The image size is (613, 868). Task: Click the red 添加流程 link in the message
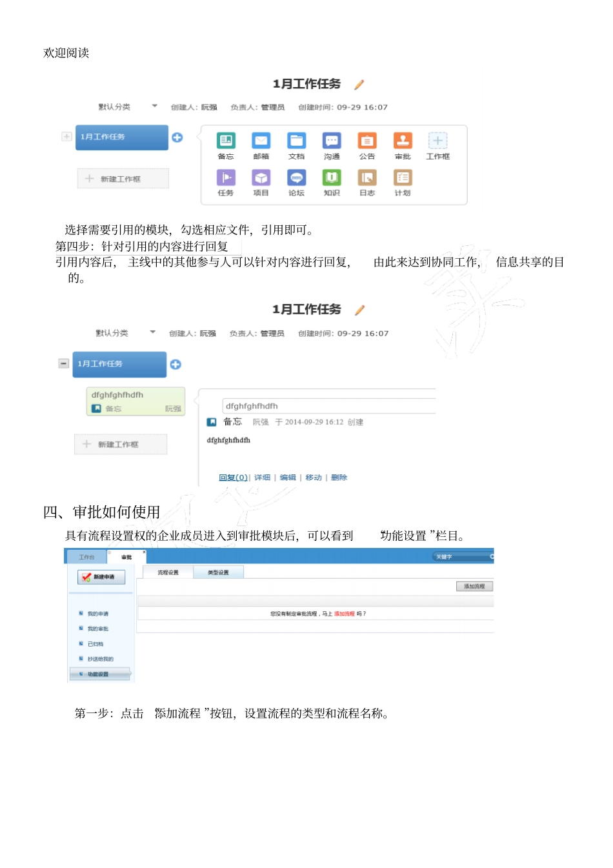pyautogui.click(x=345, y=614)
